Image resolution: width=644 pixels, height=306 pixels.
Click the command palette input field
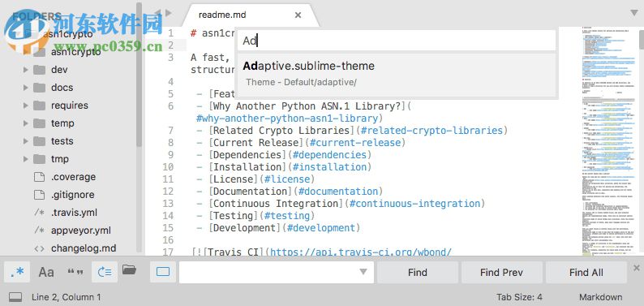pyautogui.click(x=397, y=41)
